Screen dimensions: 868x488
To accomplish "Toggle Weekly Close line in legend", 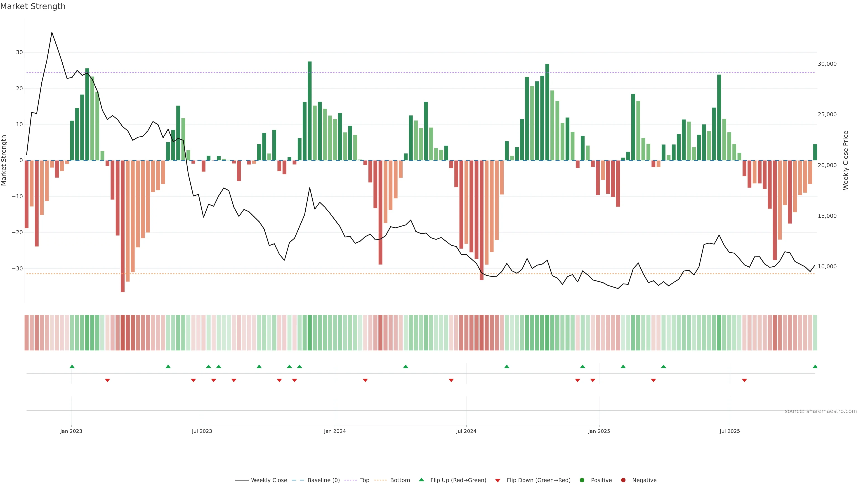I will tap(269, 480).
